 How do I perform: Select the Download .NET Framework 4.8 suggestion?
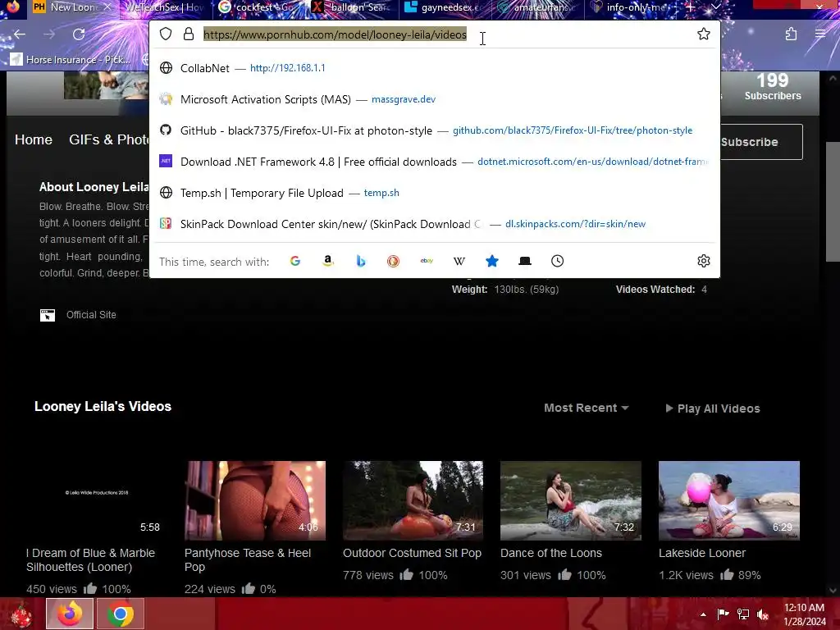(x=435, y=162)
